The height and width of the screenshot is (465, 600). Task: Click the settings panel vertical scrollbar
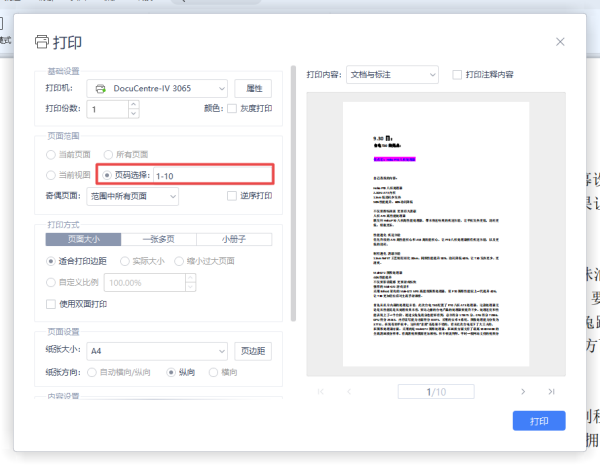[x=293, y=193]
